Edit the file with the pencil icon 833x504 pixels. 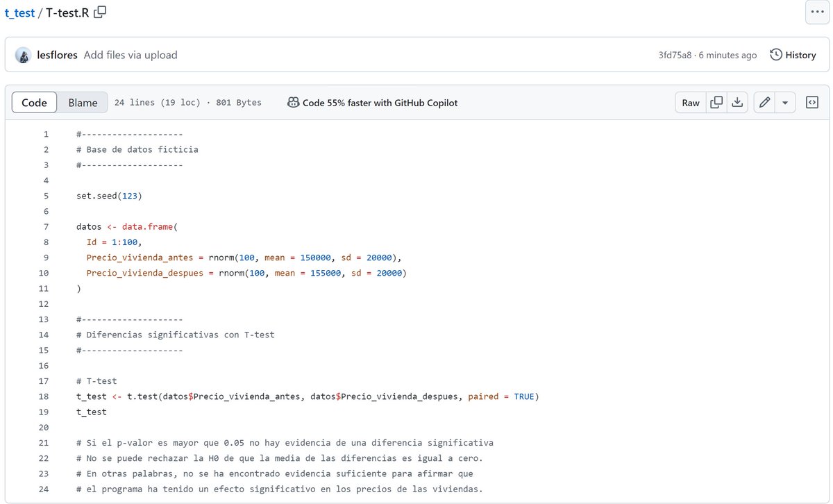(763, 102)
